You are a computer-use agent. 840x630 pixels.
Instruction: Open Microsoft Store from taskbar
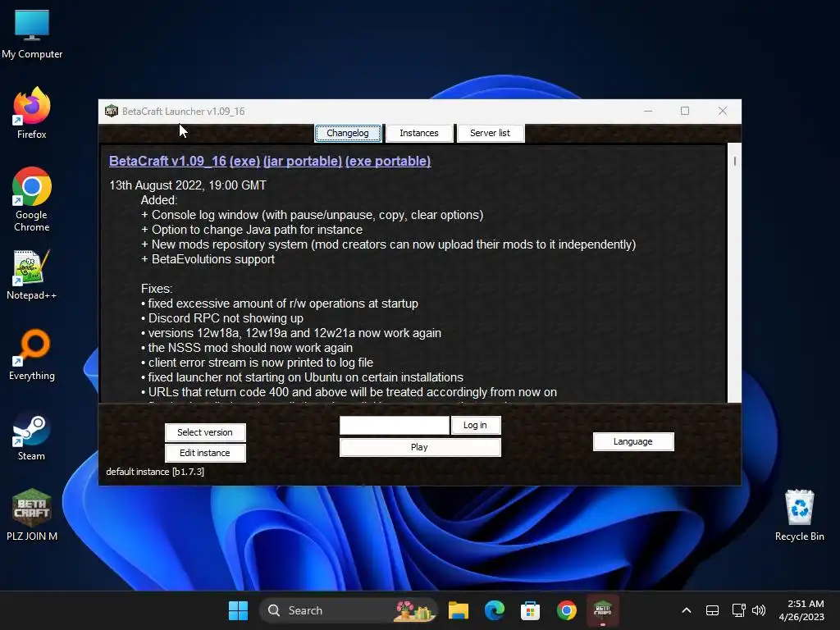530,610
